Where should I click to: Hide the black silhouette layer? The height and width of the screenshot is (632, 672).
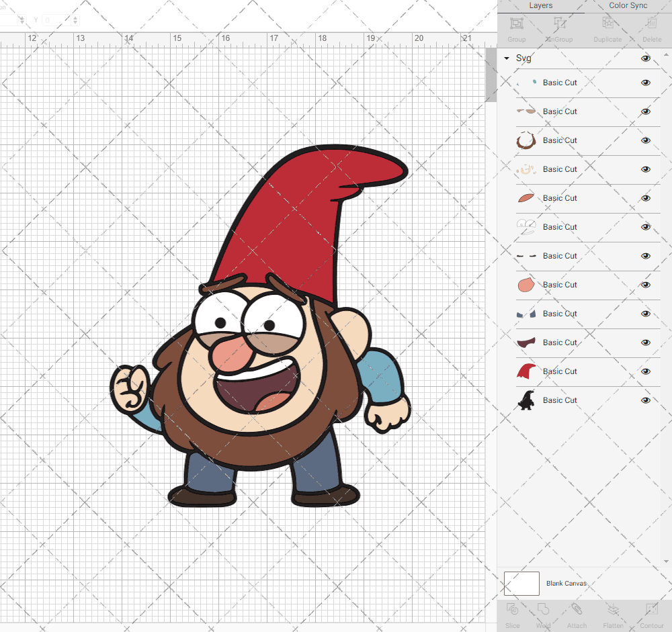tap(645, 400)
